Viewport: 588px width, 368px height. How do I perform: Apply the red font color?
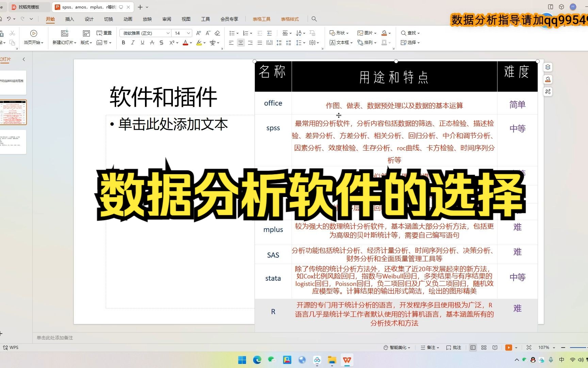(185, 43)
